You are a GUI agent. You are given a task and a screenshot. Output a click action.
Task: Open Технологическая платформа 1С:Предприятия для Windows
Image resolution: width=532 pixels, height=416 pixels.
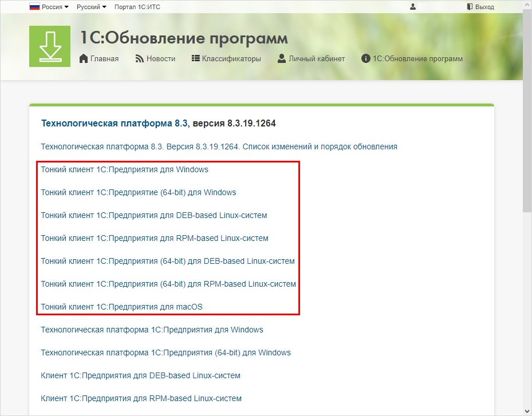tap(152, 330)
